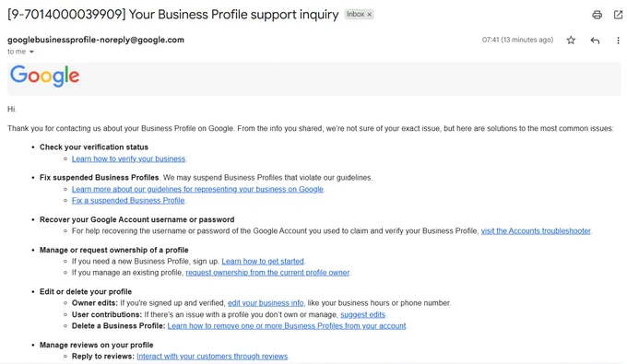627x364 pixels.
Task: Click the 'Hi.' greeting text
Action: (12, 109)
